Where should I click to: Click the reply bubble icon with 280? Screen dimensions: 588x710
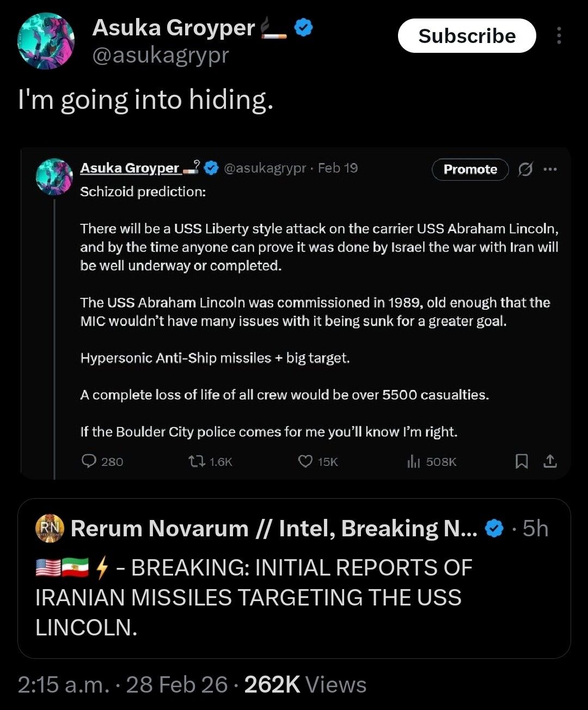coord(89,462)
